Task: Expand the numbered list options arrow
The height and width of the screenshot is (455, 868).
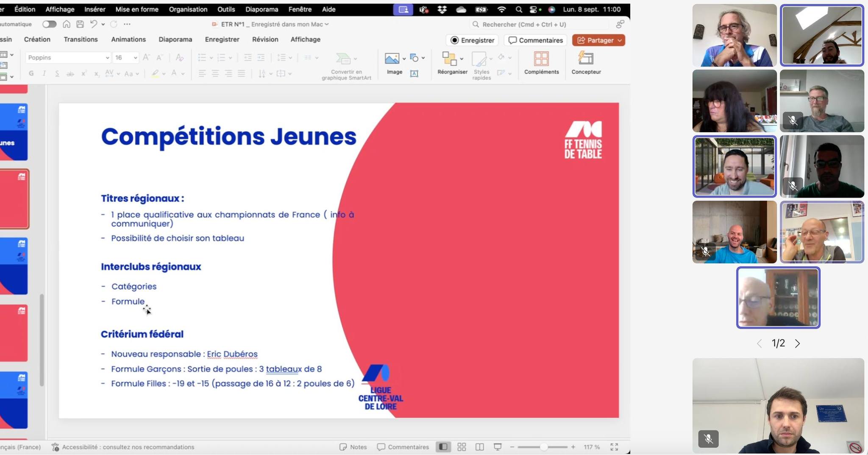Action: coord(230,58)
